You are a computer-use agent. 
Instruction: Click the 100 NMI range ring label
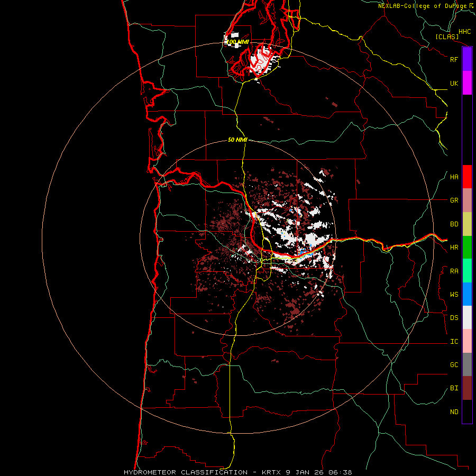(237, 42)
